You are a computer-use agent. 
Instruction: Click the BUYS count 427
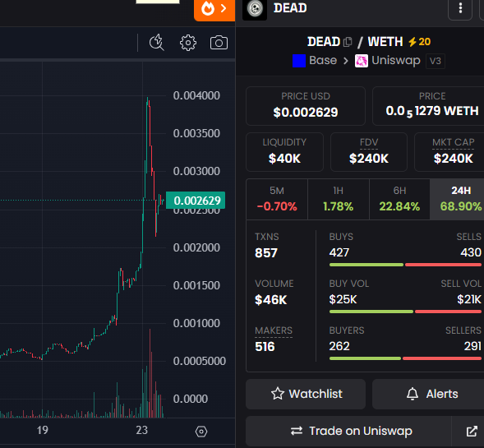point(339,252)
